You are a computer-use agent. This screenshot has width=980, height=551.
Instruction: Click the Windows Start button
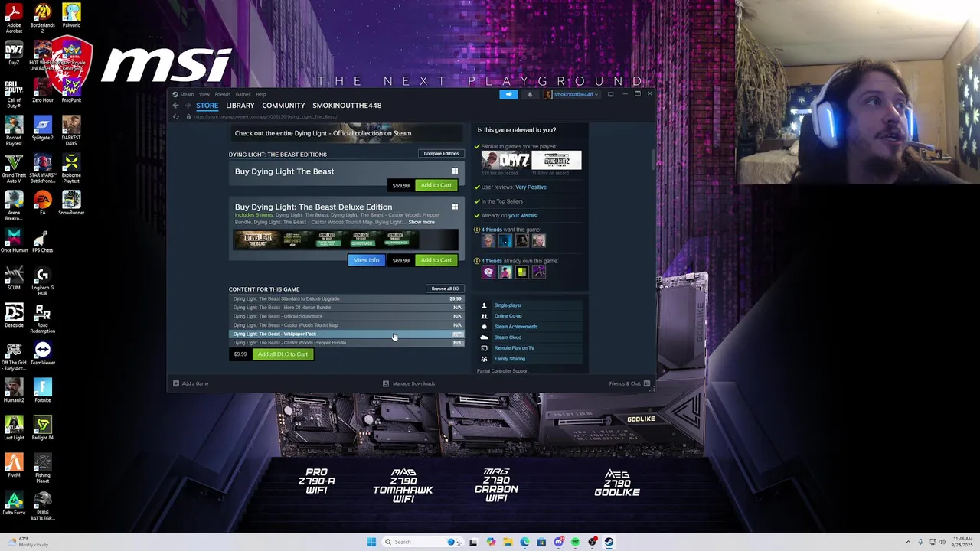pyautogui.click(x=371, y=542)
